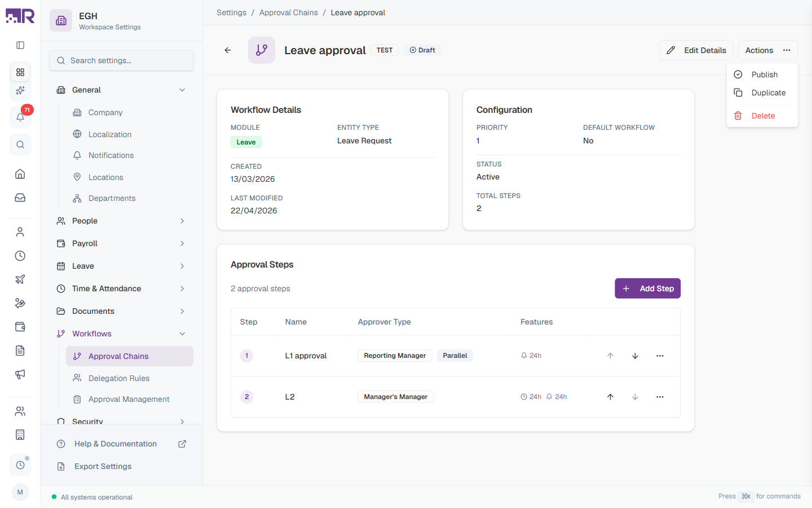Screen dimensions: 812x508
Task: Choose Duplicate from Actions menu
Action: (762, 93)
